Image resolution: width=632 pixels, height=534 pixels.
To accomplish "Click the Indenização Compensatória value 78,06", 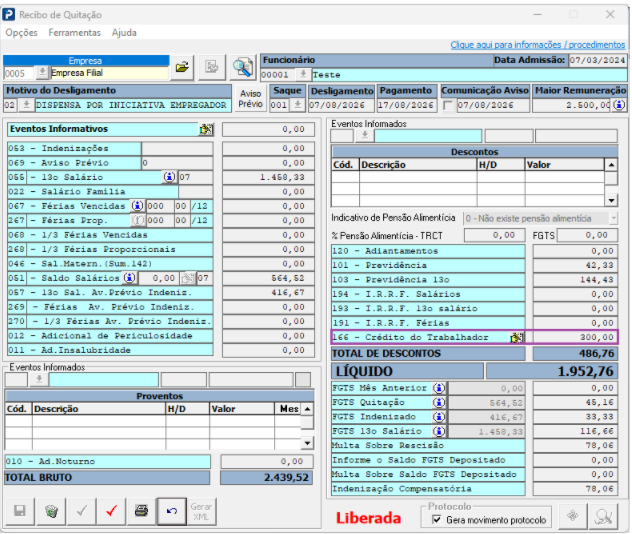I will point(575,489).
